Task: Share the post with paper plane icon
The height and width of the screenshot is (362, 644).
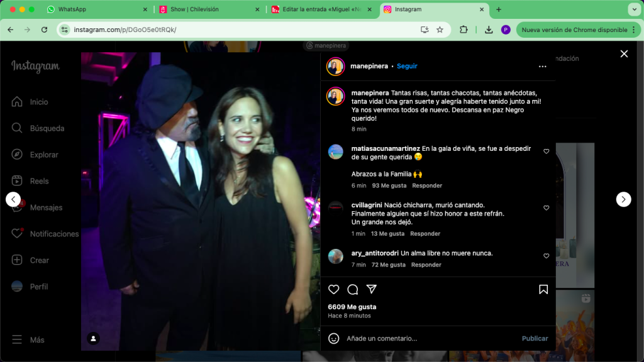Action: click(371, 289)
